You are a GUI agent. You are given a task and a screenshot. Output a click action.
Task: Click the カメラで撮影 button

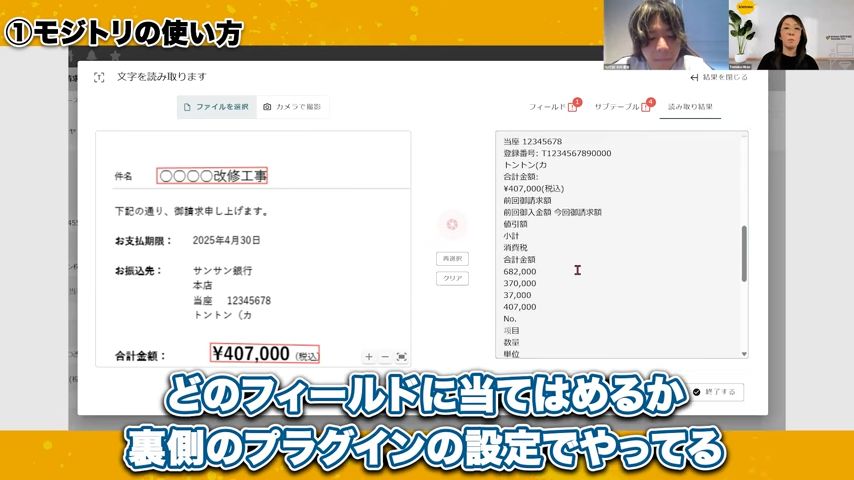point(292,107)
